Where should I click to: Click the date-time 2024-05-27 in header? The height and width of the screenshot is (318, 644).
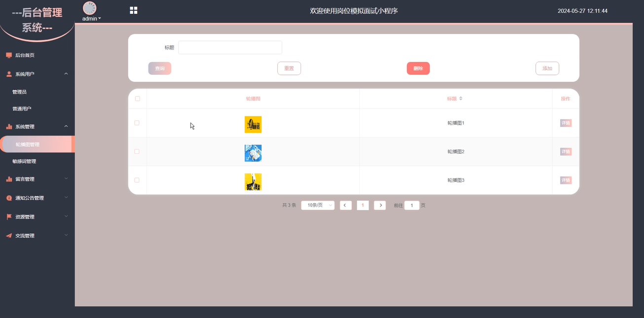582,11
